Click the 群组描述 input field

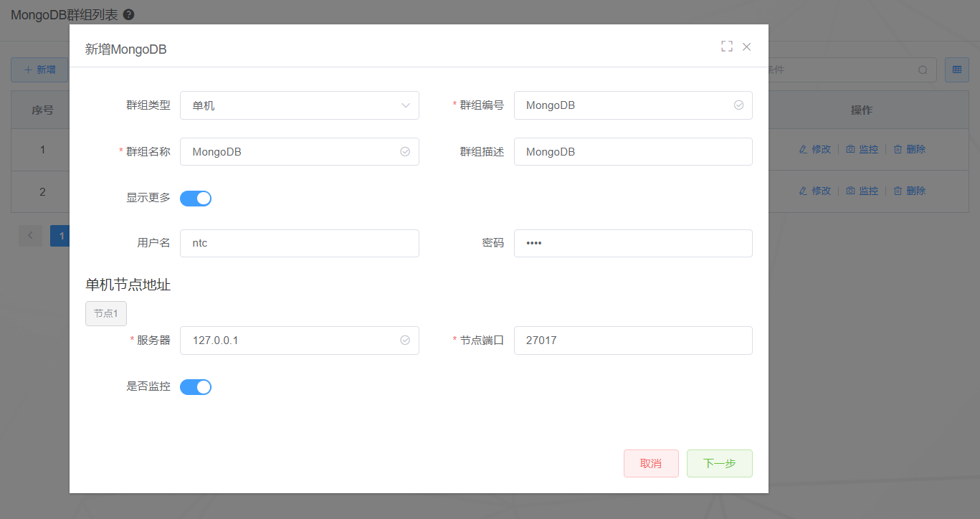(x=633, y=152)
